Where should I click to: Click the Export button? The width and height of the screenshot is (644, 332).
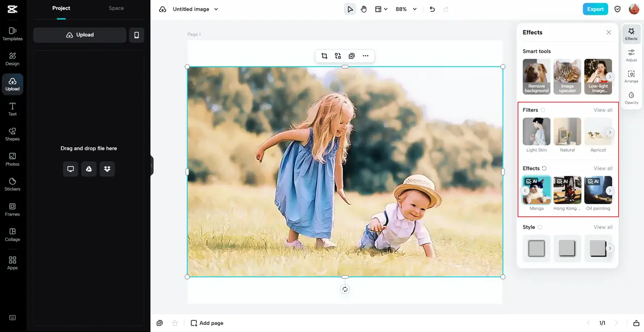pos(595,9)
